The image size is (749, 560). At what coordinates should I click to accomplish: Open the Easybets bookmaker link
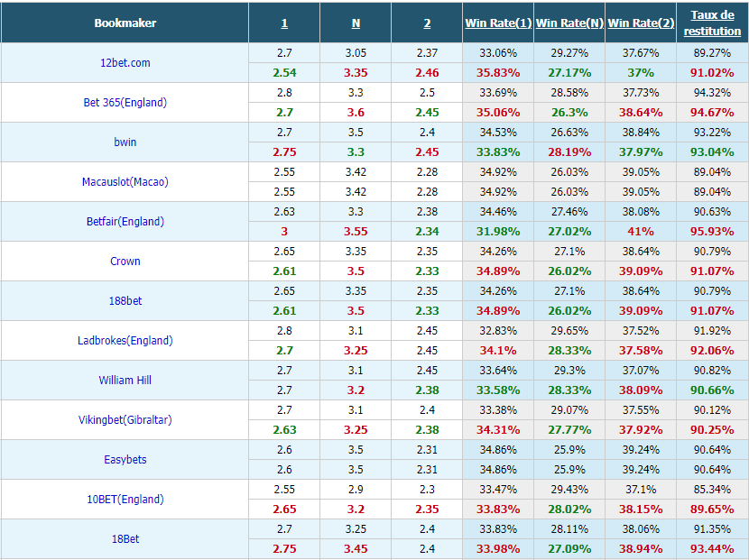(125, 459)
